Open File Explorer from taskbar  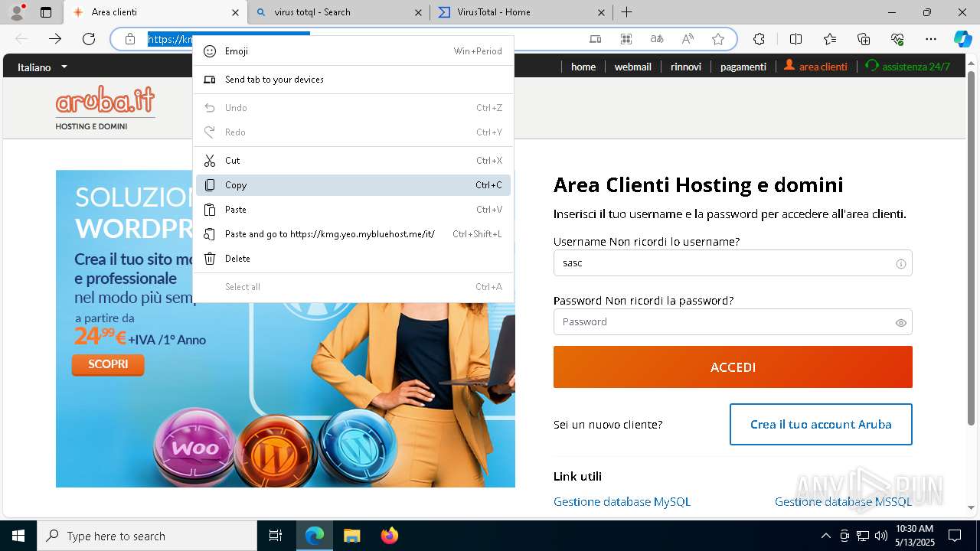click(351, 536)
